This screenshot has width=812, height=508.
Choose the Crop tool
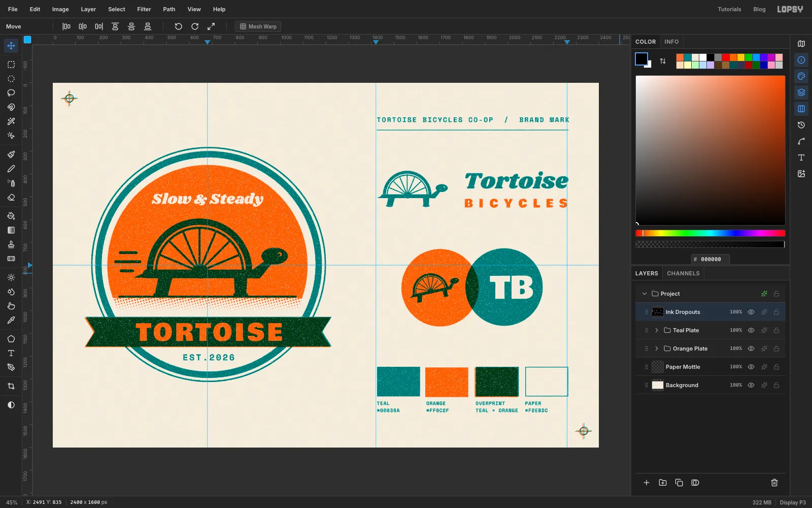[x=11, y=386]
